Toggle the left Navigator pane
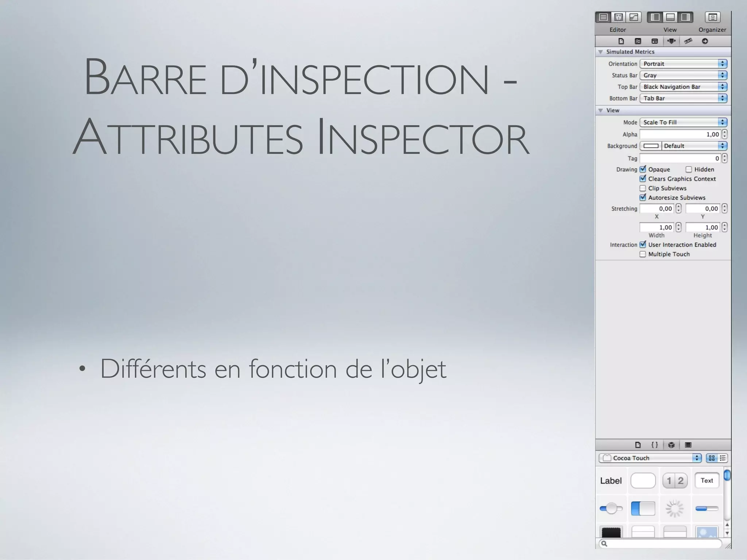This screenshot has width=747, height=560. pos(655,17)
